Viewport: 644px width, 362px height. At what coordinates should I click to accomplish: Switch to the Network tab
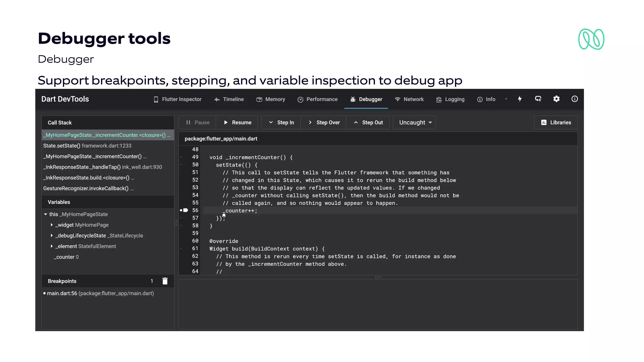[x=409, y=99]
